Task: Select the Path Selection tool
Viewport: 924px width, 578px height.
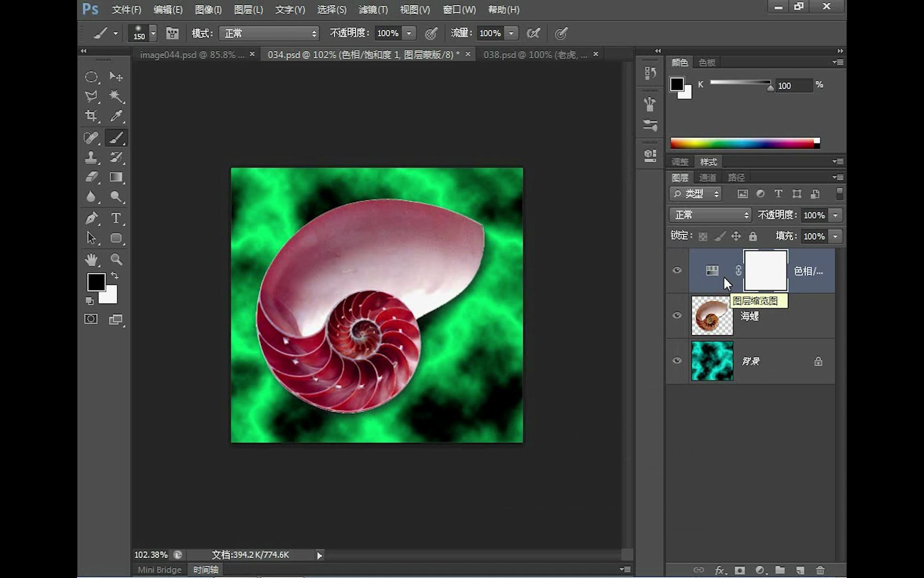Action: click(x=91, y=238)
